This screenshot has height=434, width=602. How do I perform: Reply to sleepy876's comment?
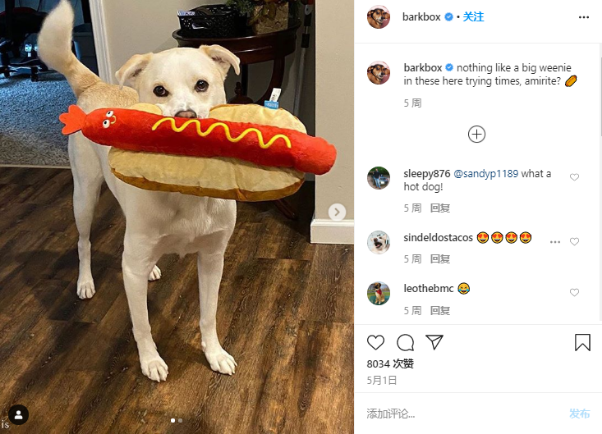(x=440, y=208)
